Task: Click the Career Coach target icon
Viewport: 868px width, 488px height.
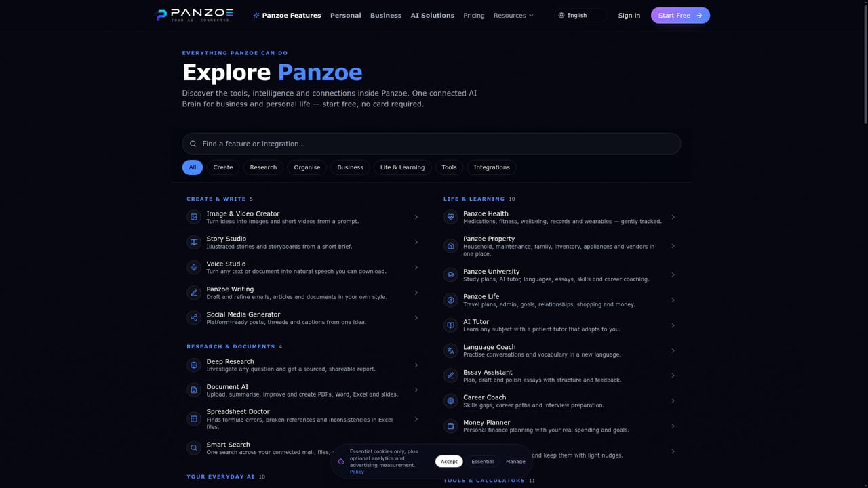Action: point(450,401)
